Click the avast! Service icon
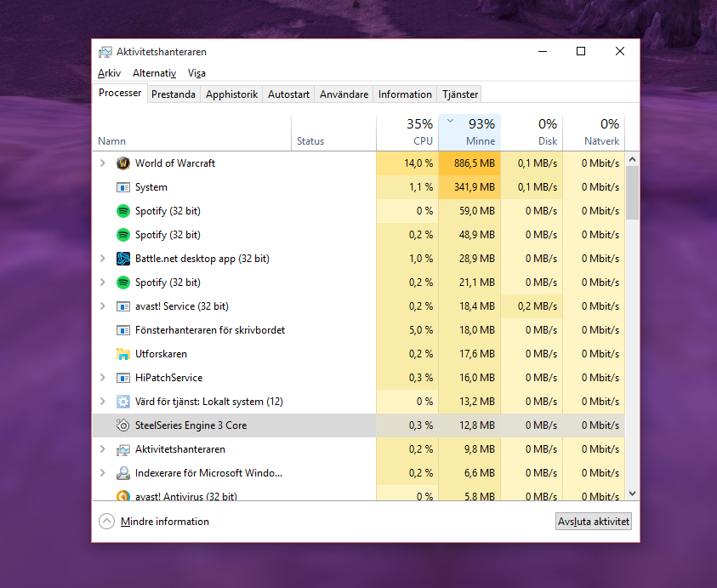The image size is (717, 588). [123, 306]
